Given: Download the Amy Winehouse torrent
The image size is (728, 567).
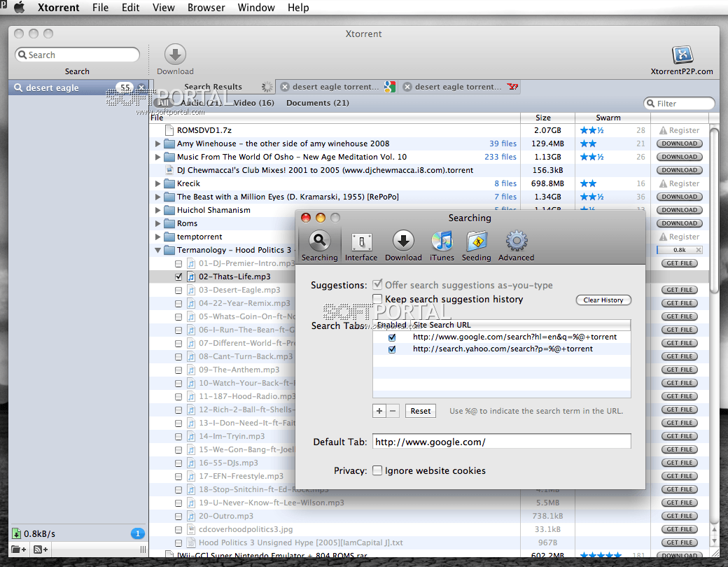Looking at the screenshot, I should coord(679,144).
